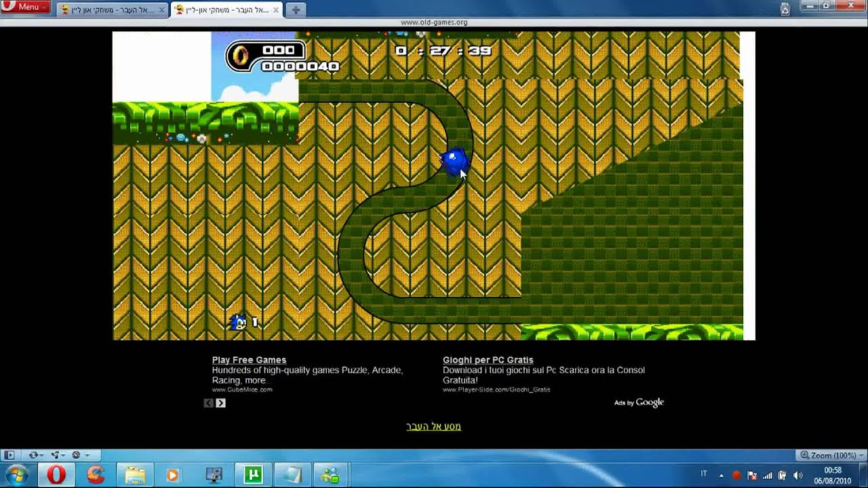Visit www.CubeMice.com ad URL
This screenshot has height=488, width=868.
pos(242,390)
